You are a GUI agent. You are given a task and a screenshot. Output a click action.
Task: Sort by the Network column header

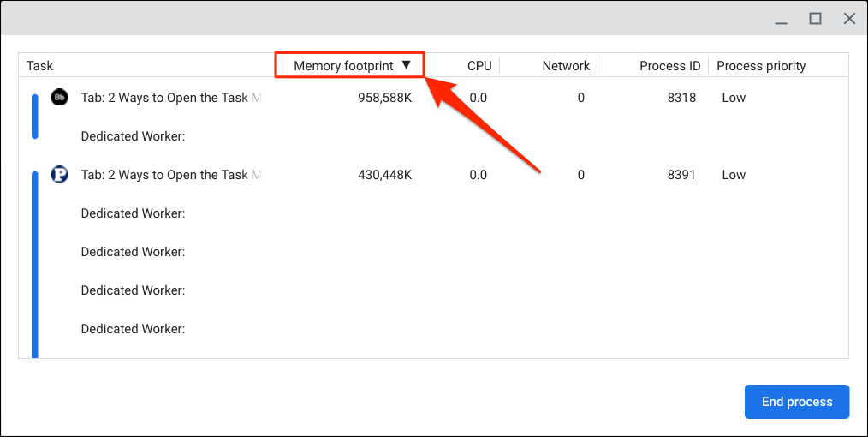click(x=566, y=66)
